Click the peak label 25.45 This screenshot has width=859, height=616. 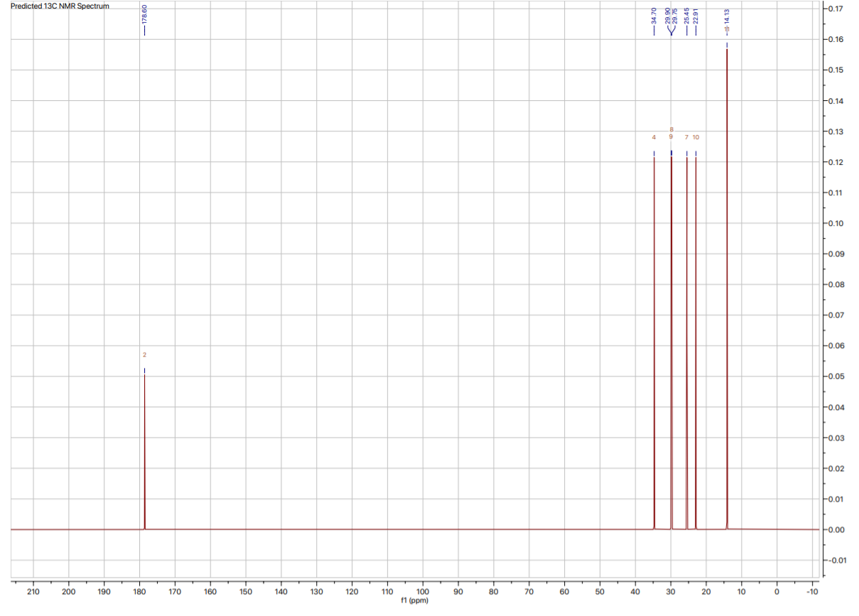point(687,16)
